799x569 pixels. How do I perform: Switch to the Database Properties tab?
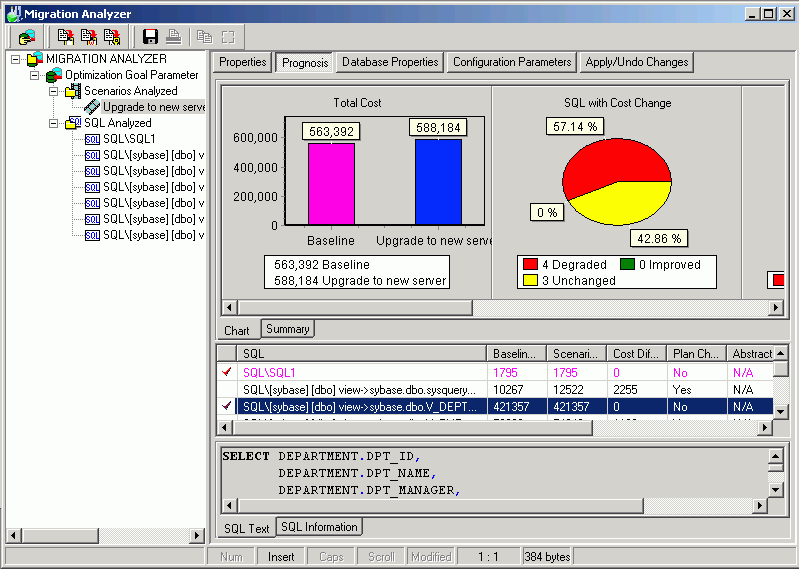(x=390, y=62)
